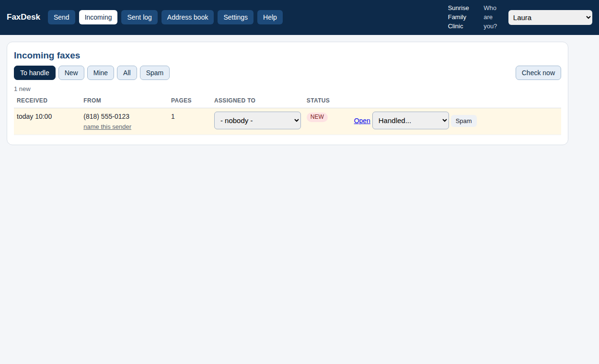This screenshot has height=364, width=599.
Task: Switch to the All filter tab
Action: (127, 73)
